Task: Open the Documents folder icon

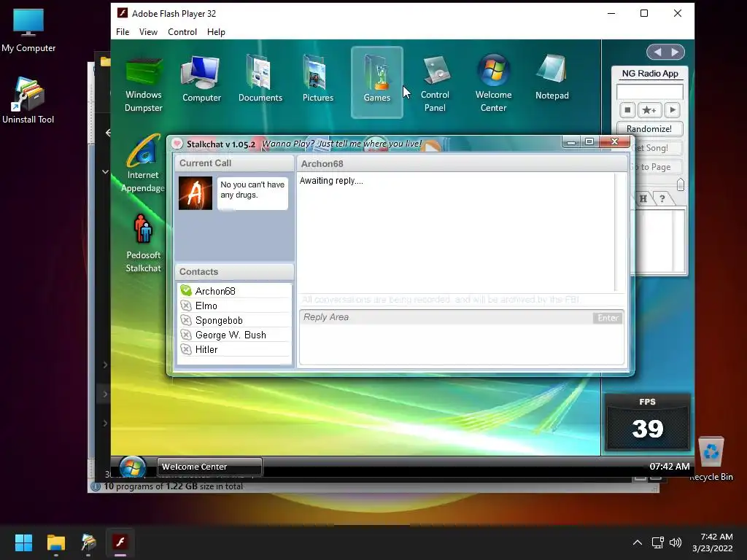Action: click(260, 79)
